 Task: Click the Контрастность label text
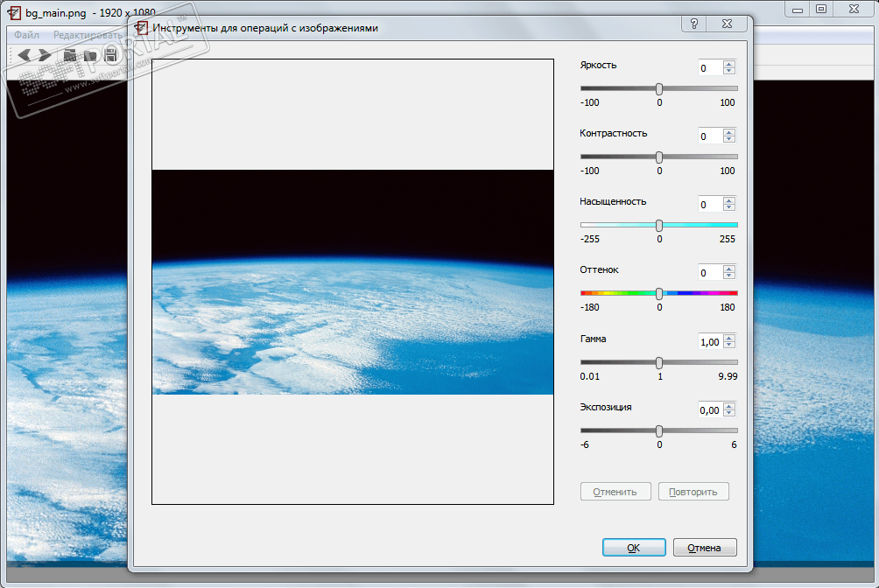(613, 133)
